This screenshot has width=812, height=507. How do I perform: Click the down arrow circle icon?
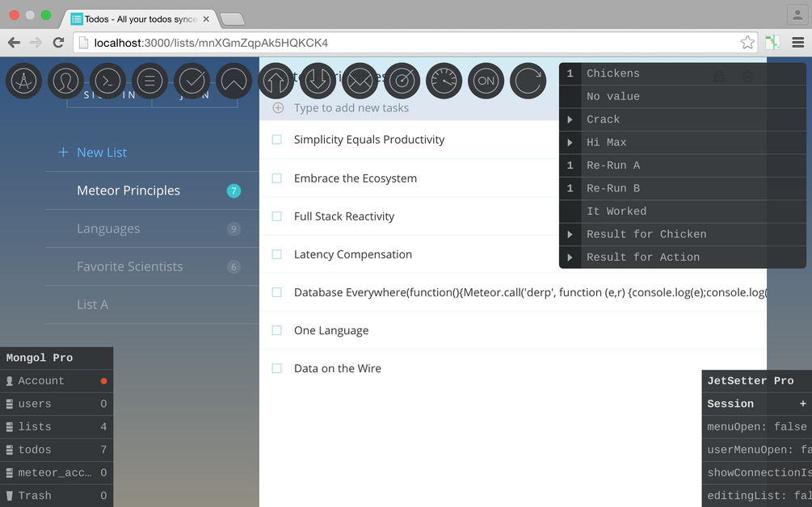pos(318,81)
